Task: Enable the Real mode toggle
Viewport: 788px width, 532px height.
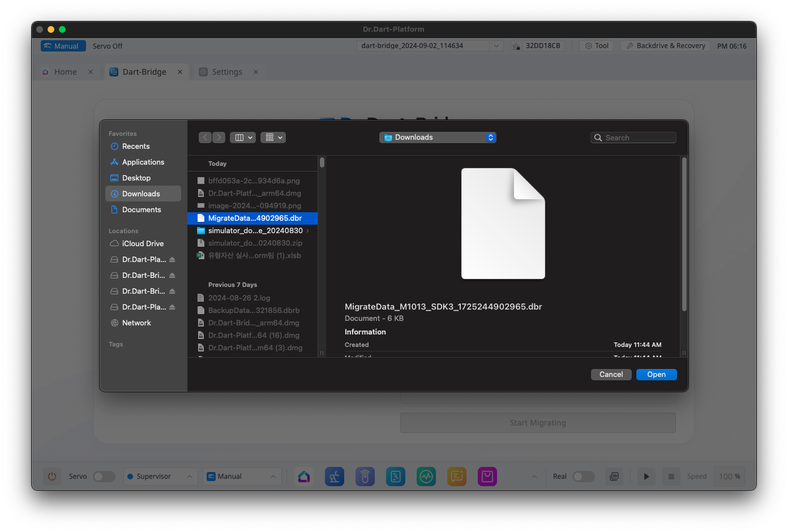Action: point(583,477)
